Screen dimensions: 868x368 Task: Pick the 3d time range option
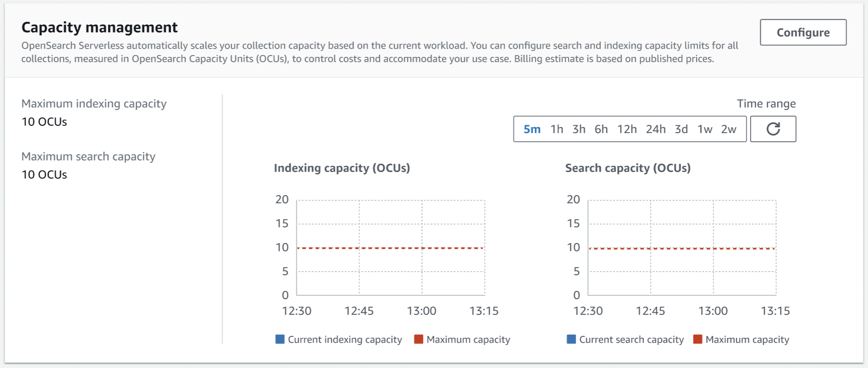click(681, 129)
